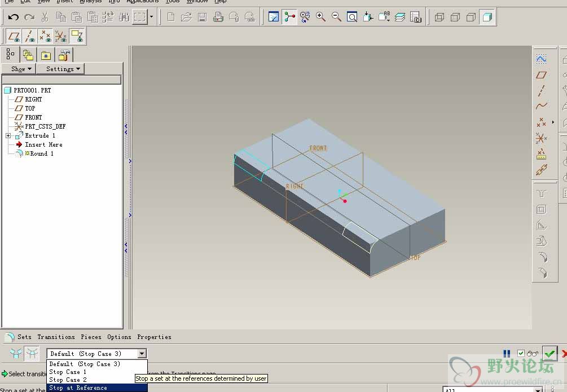Toggle datum planes display
This screenshot has height=392, width=567.
[x=14, y=37]
